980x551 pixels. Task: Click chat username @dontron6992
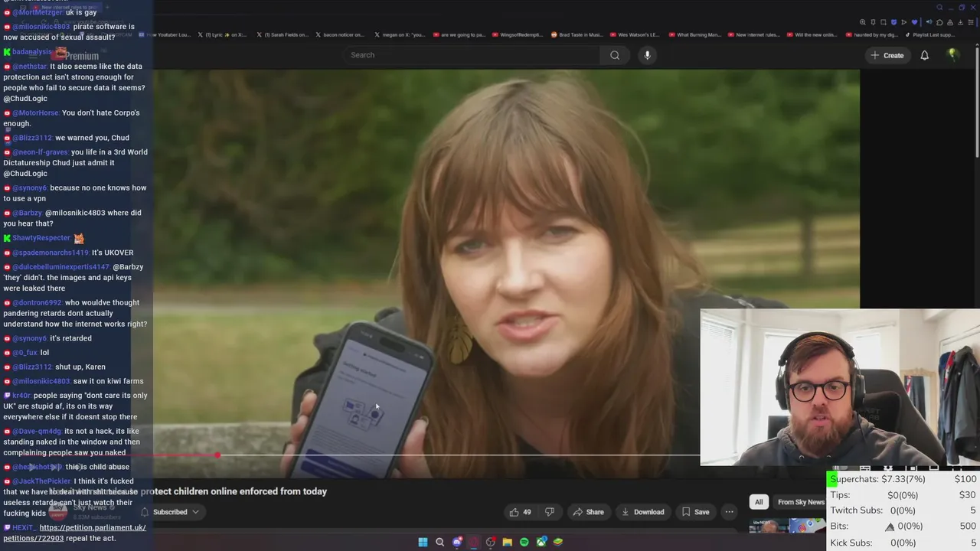pyautogui.click(x=38, y=302)
